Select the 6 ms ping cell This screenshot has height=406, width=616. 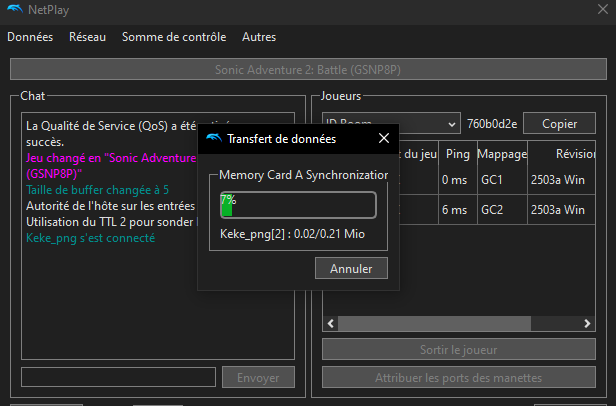coord(458,210)
